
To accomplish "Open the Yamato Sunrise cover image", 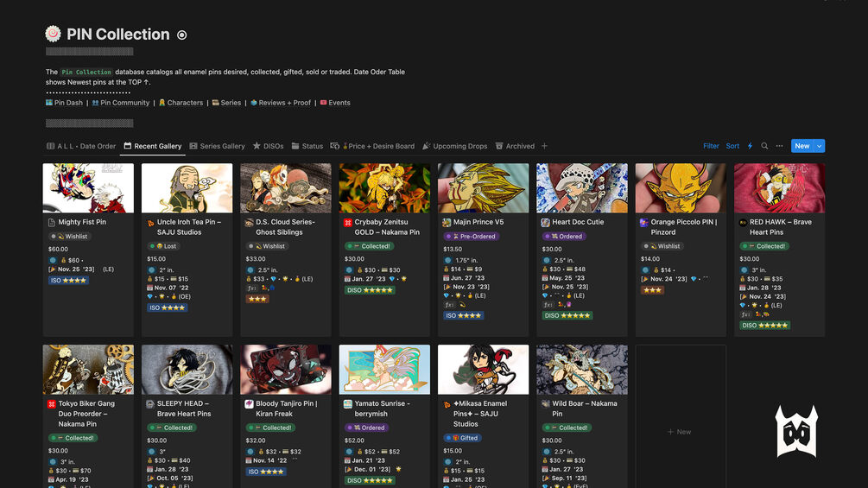I will tap(384, 370).
